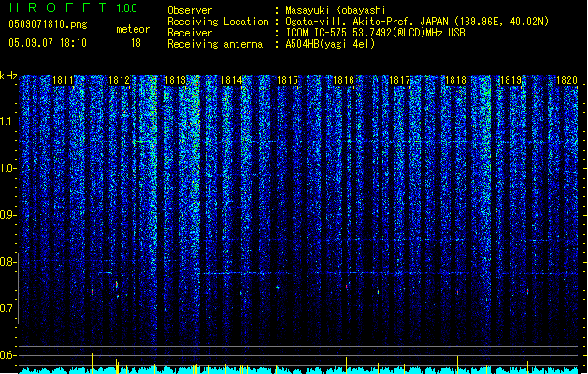Click the 1819 time marker
The image size is (588, 374).
coord(511,80)
